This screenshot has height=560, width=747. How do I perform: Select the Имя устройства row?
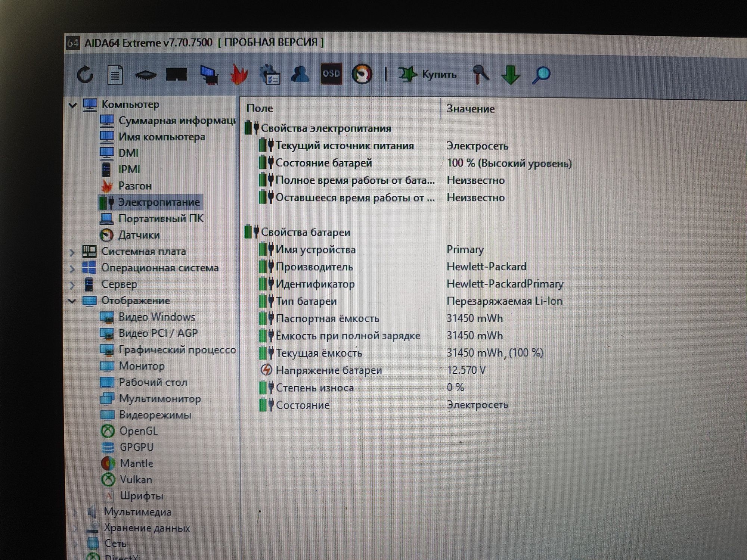tap(372, 249)
